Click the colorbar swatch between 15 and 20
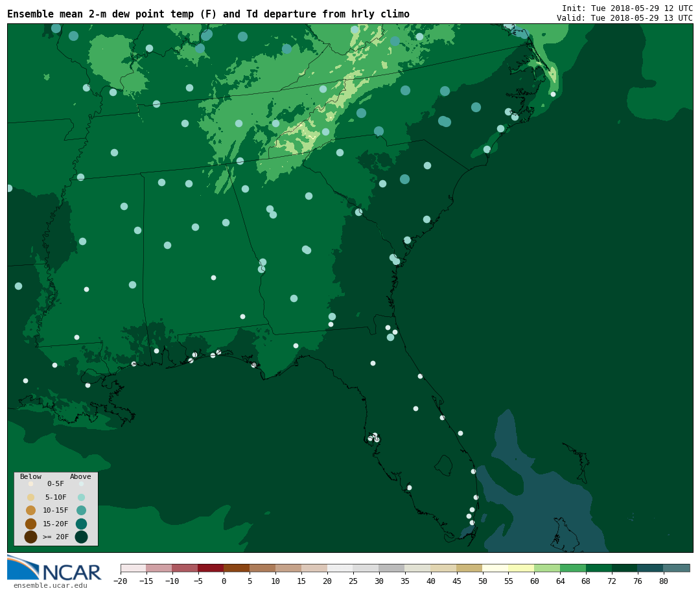Screen dimensions: 700x593 (x=314, y=568)
